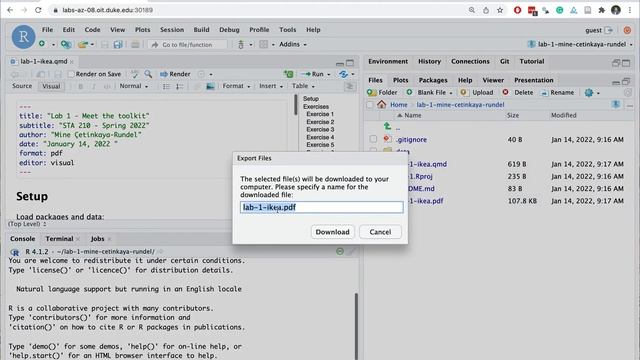
Task: Open the Format dropdown
Action: (236, 86)
